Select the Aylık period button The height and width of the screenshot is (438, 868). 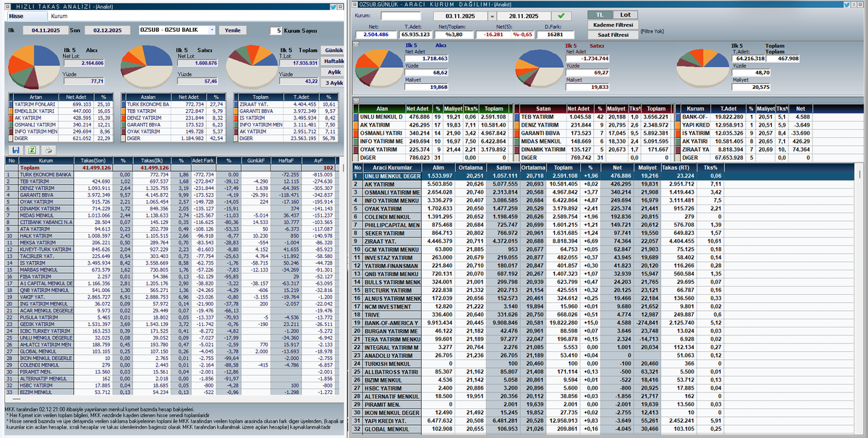point(333,72)
